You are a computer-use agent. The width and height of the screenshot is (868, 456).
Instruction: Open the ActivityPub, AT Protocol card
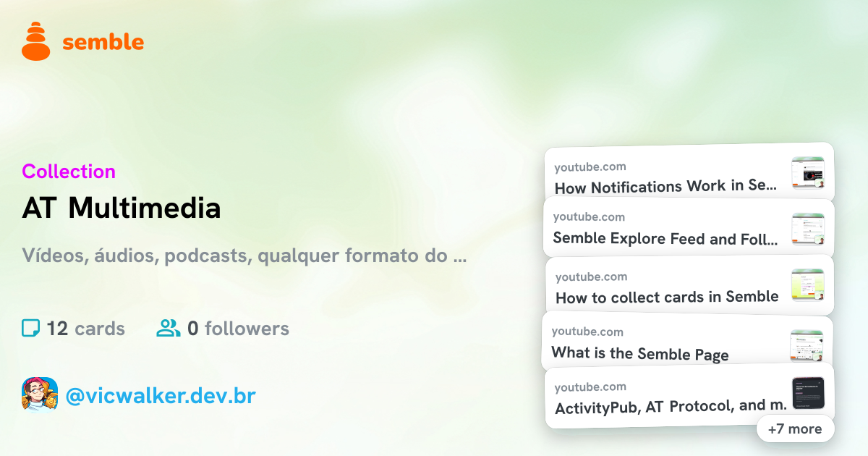click(x=689, y=397)
